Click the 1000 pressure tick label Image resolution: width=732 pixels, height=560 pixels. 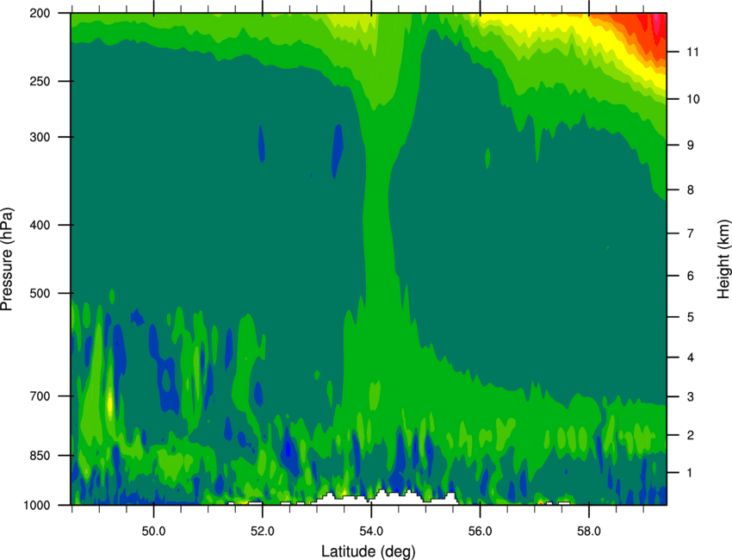coord(37,506)
